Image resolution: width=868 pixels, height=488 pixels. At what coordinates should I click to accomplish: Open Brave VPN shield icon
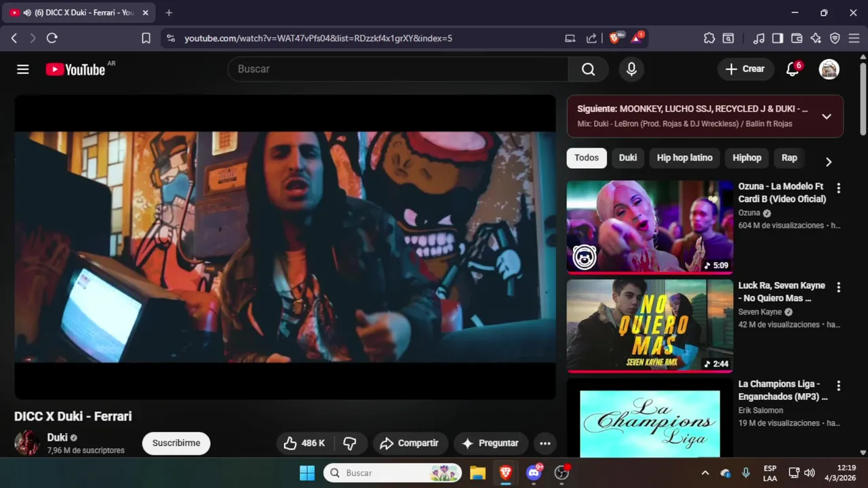[x=835, y=39]
